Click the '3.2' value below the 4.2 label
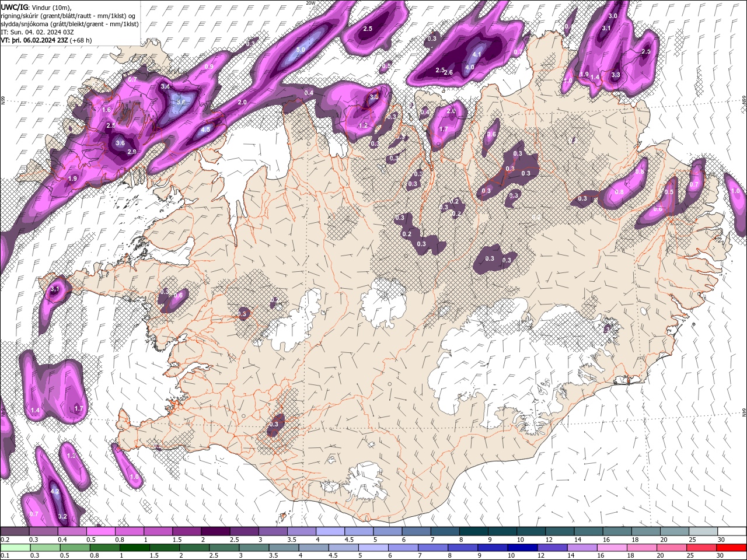Screen dimensions: 747x560 pos(62,516)
